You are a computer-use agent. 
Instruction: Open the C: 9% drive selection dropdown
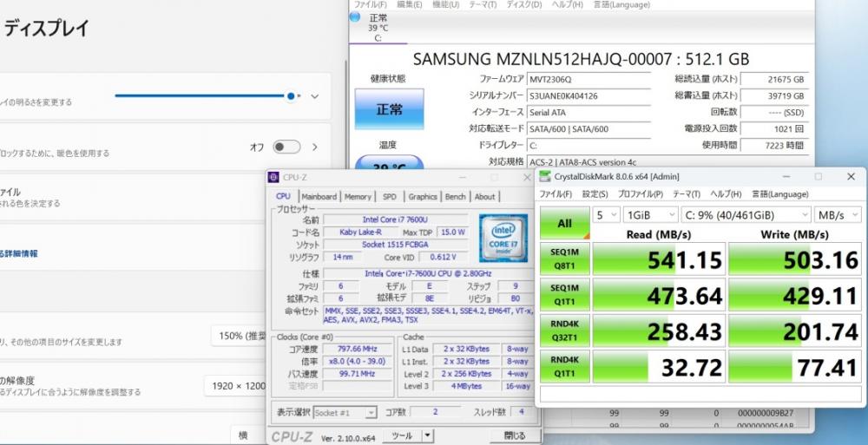click(746, 215)
